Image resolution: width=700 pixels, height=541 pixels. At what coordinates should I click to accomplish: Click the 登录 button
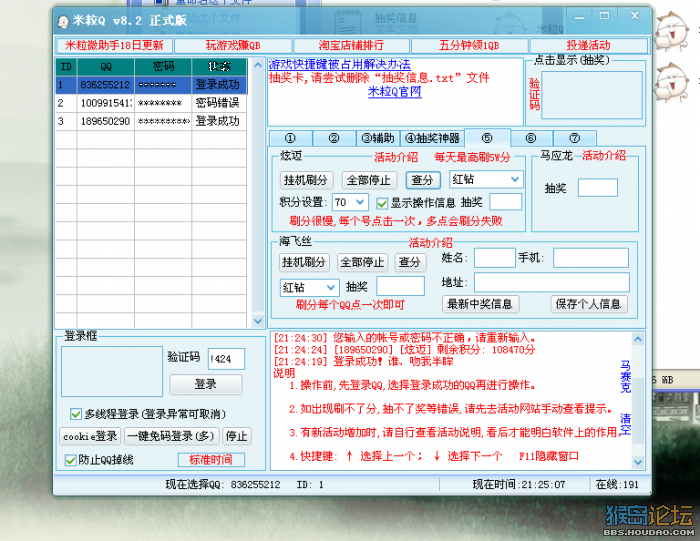(206, 385)
